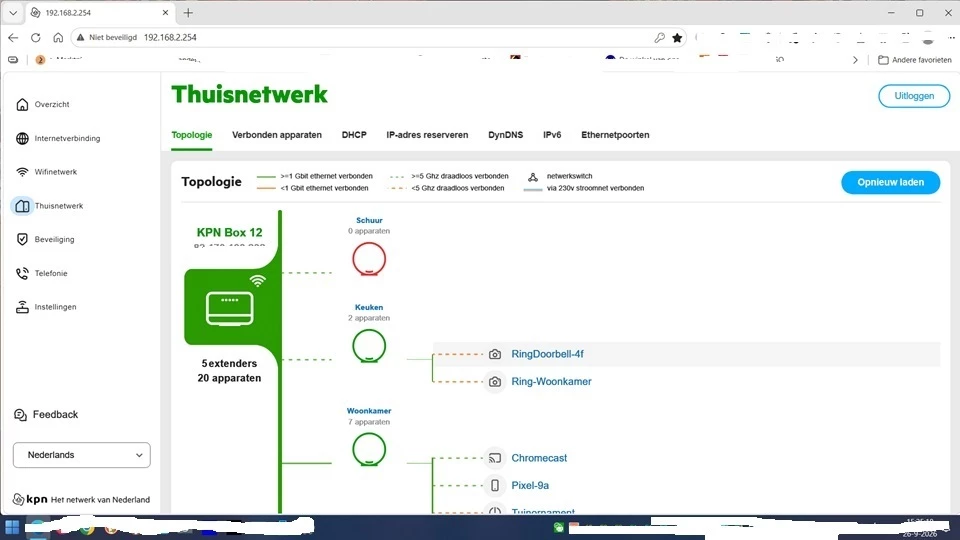Open the Nederlands language dropdown
The image size is (960, 540).
[81, 455]
